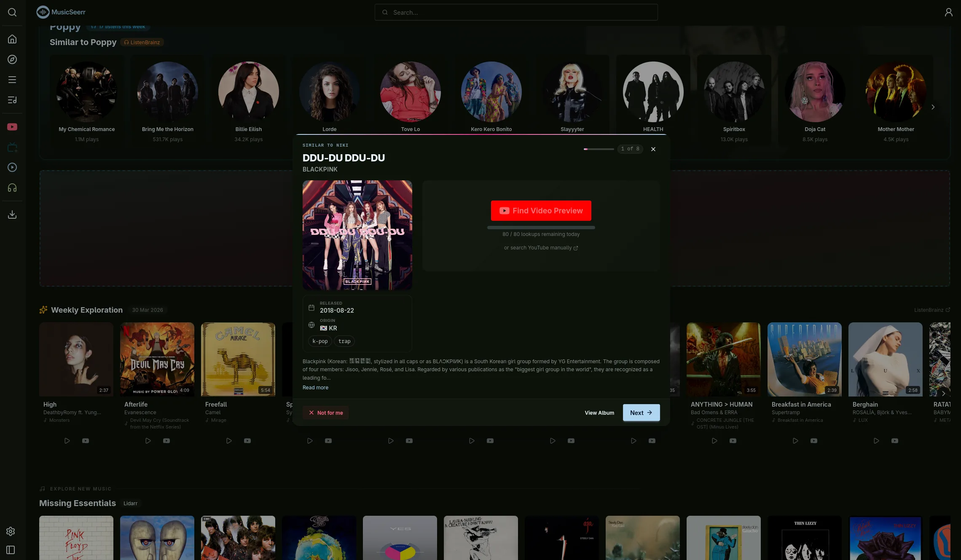Click the right chevron on the Similar to Poppy carousel
The width and height of the screenshot is (961, 560).
(x=933, y=107)
